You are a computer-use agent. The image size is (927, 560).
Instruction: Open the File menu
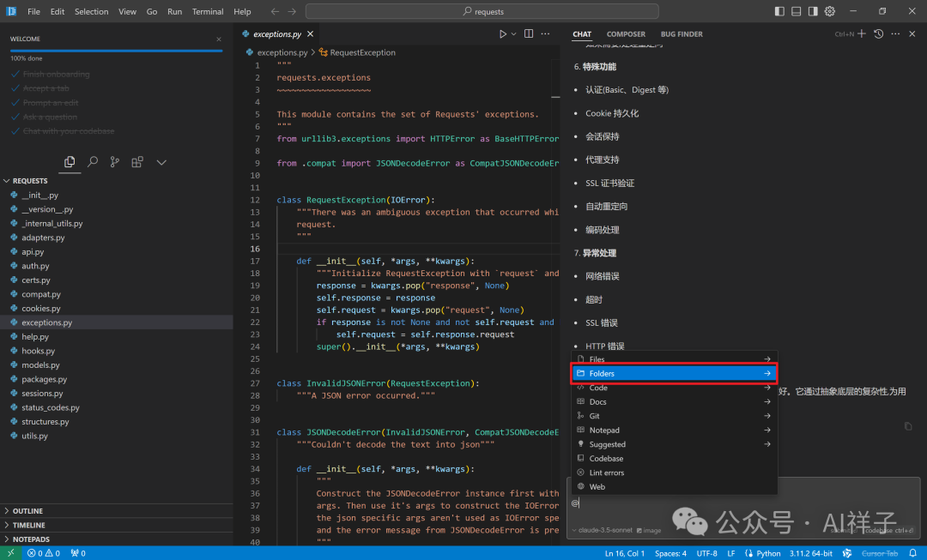(x=33, y=11)
